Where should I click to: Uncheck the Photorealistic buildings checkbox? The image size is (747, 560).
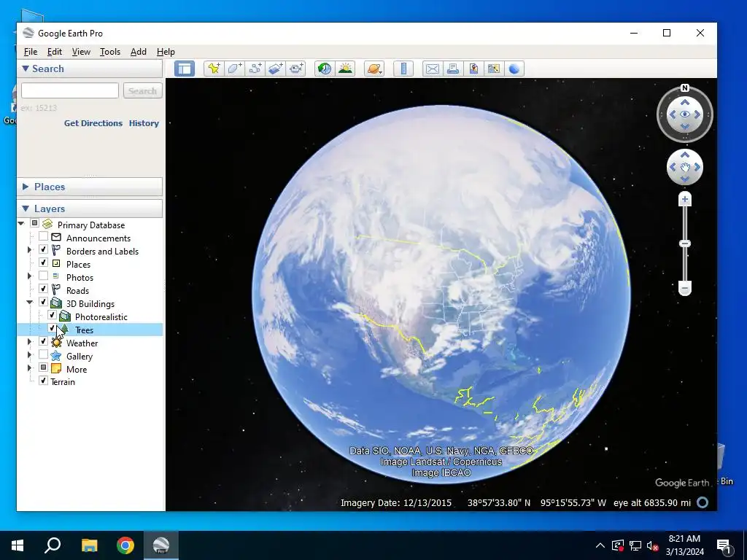pyautogui.click(x=53, y=315)
